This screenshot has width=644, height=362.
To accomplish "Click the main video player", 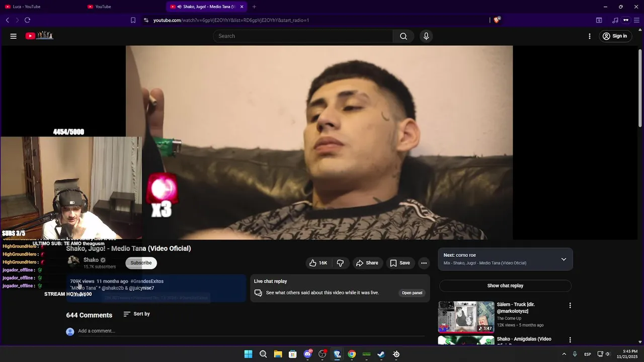I will [x=319, y=142].
